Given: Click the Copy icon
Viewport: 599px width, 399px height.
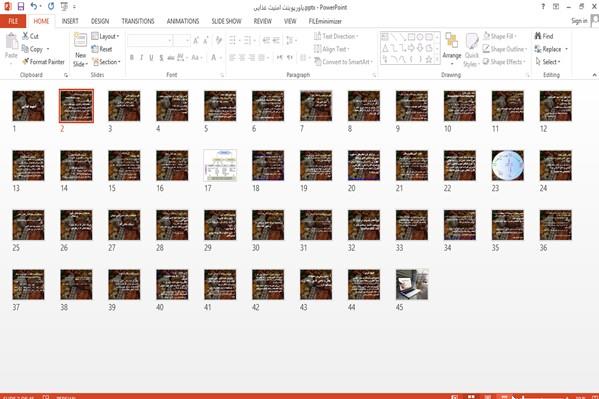Looking at the screenshot, I should pyautogui.click(x=25, y=49).
